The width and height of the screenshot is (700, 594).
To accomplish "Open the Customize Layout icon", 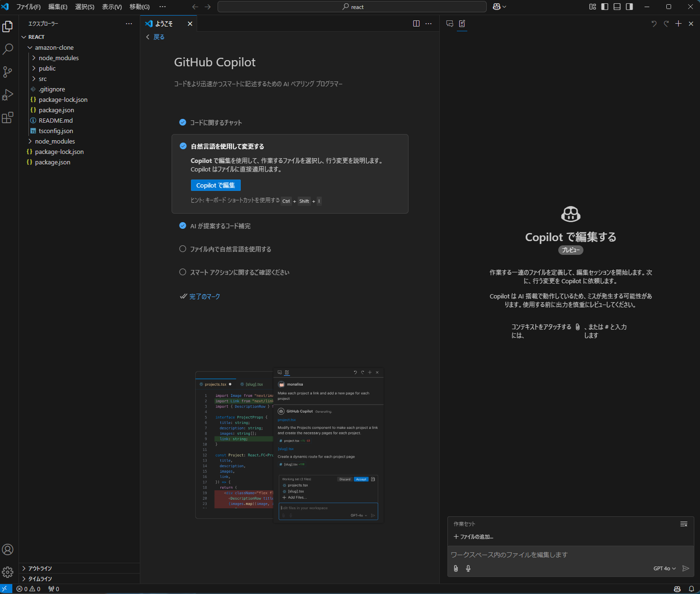I will pos(592,7).
